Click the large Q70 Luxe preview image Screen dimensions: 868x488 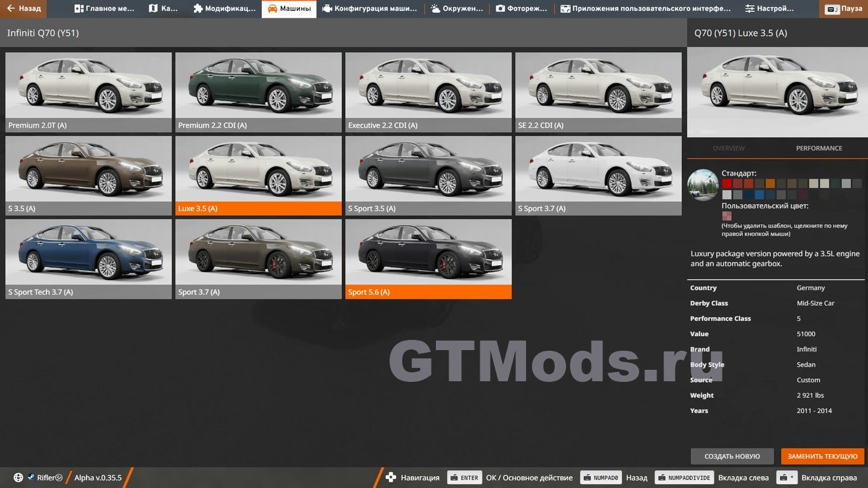(777, 92)
